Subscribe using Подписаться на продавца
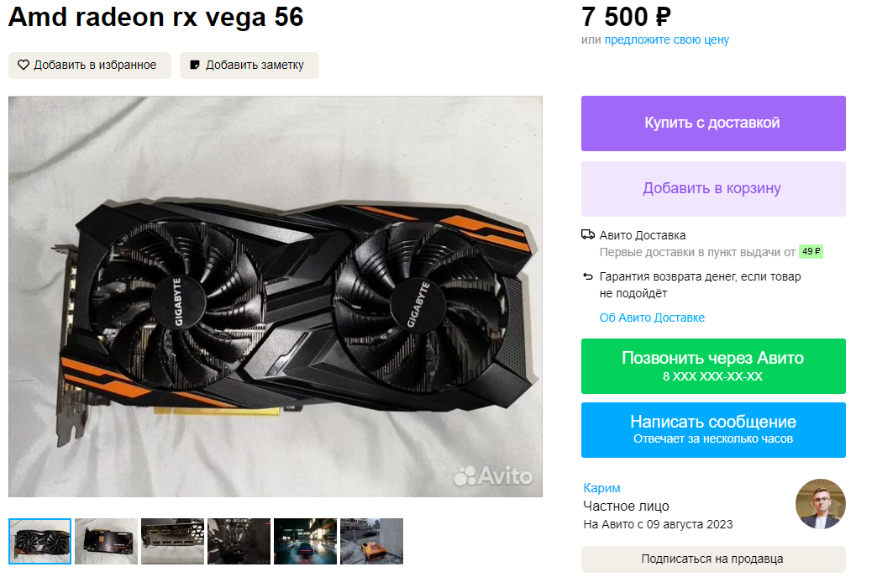 (713, 559)
